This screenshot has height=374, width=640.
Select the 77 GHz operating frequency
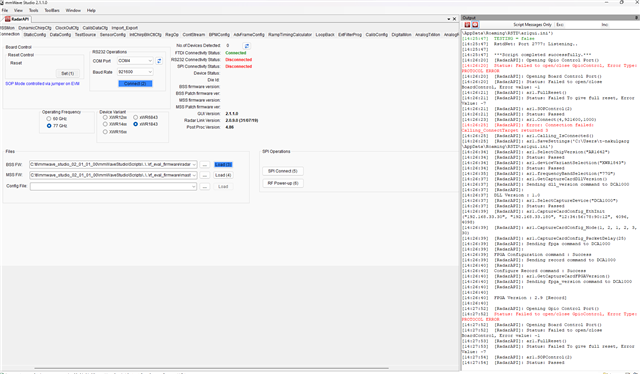[49, 126]
